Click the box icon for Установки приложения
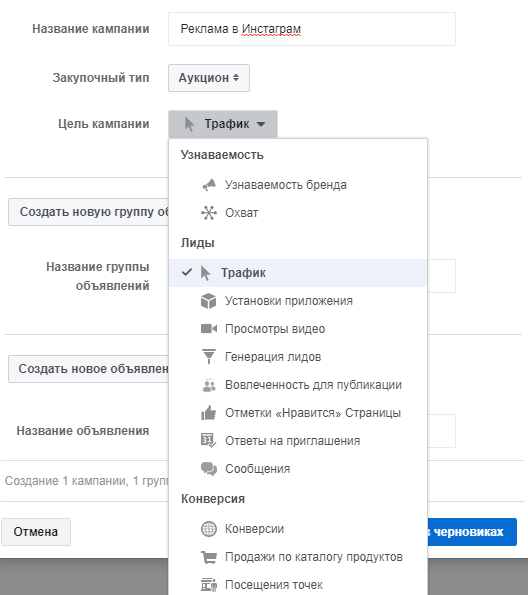The height and width of the screenshot is (595, 528). (208, 301)
